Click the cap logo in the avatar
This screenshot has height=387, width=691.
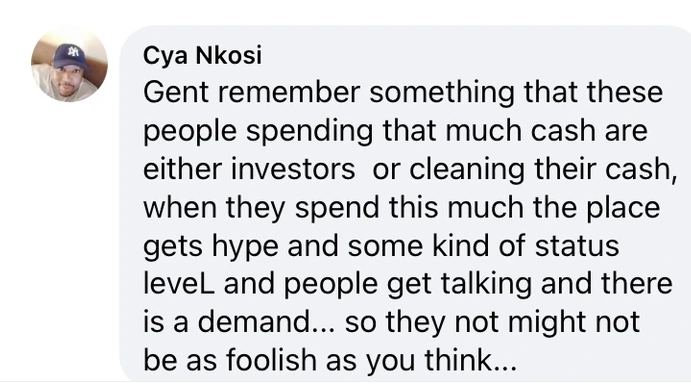click(72, 52)
